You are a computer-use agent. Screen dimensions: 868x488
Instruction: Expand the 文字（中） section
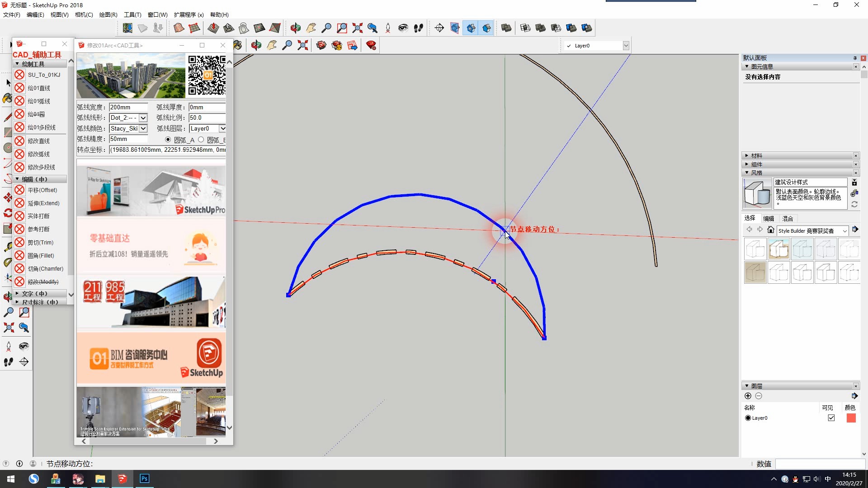[18, 294]
